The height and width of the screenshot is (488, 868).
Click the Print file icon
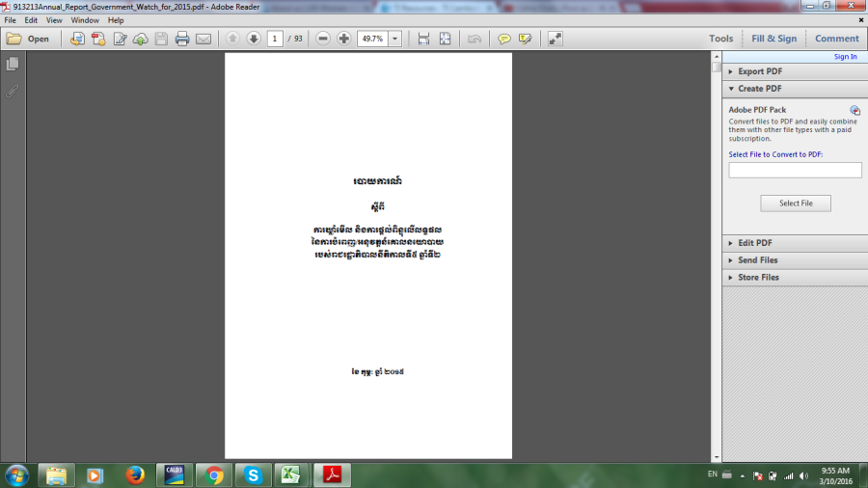click(x=182, y=39)
